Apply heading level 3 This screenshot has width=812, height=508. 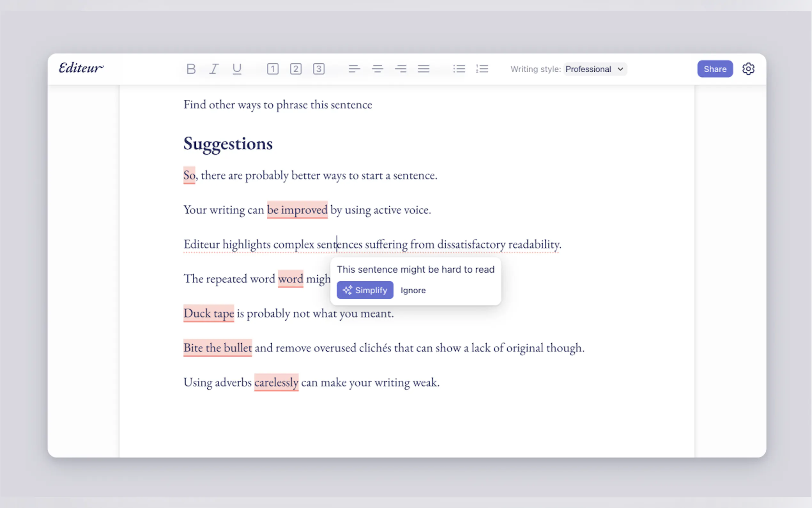318,69
